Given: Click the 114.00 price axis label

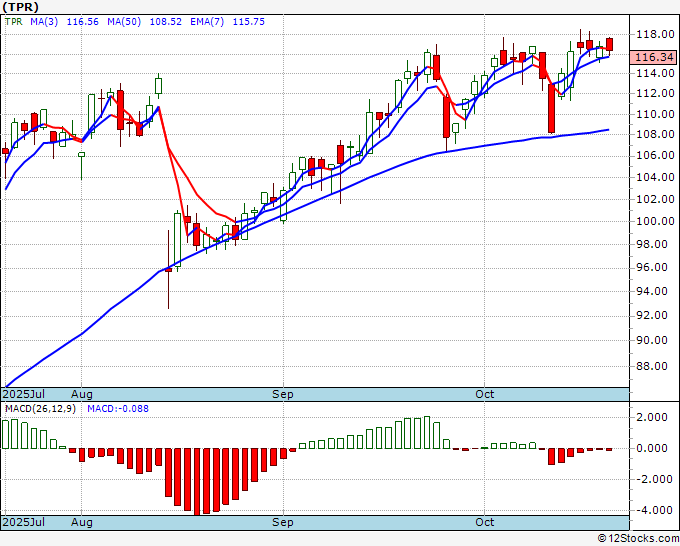Looking at the screenshot, I should click(x=655, y=73).
